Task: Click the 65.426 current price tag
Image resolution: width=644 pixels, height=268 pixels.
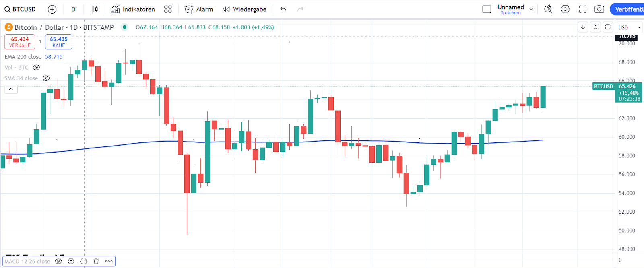Action: point(630,93)
